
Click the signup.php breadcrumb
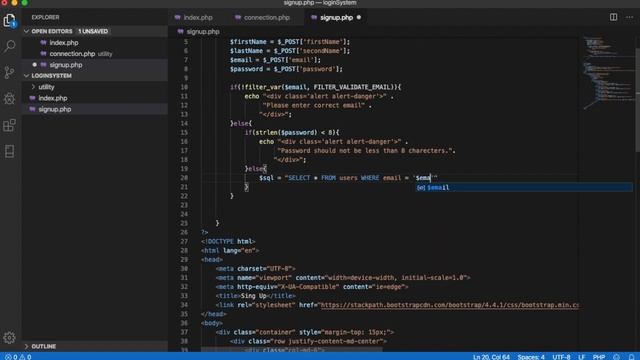pyautogui.click(x=203, y=31)
